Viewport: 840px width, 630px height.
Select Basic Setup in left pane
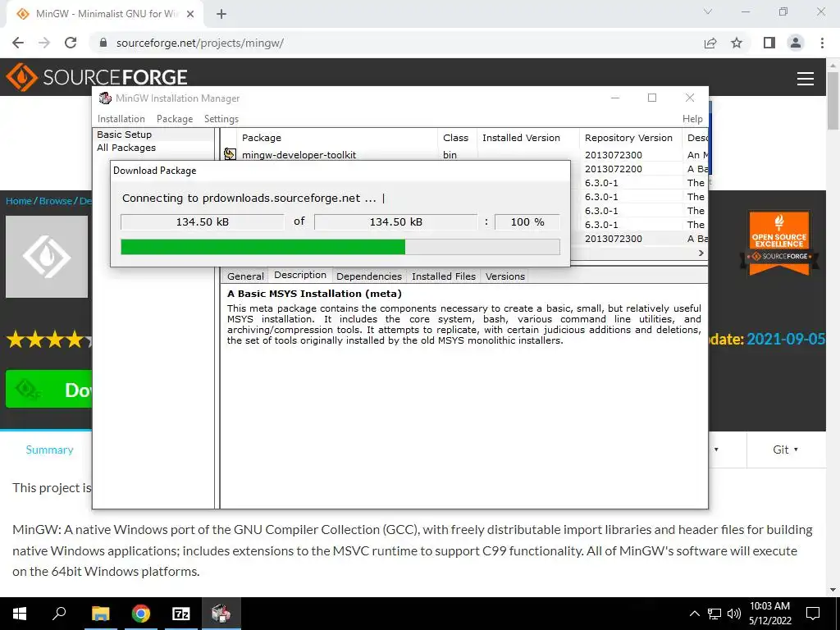[x=125, y=135]
